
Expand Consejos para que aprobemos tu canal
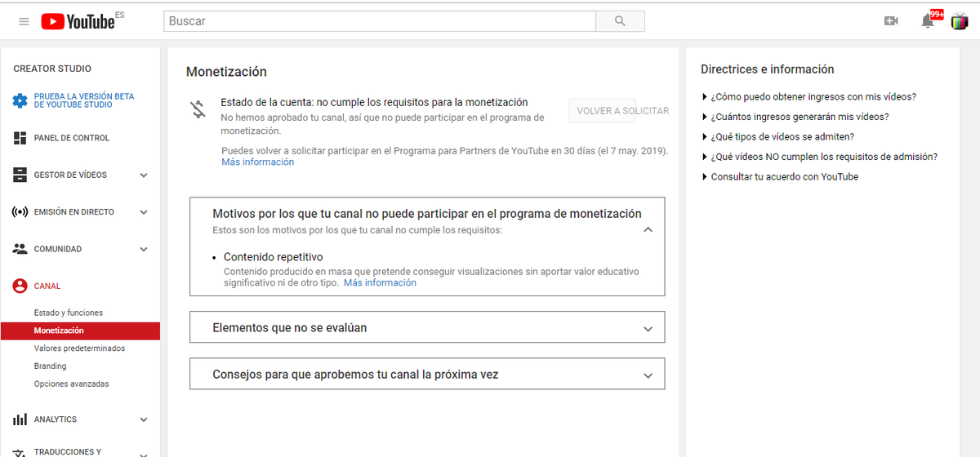[x=427, y=375]
